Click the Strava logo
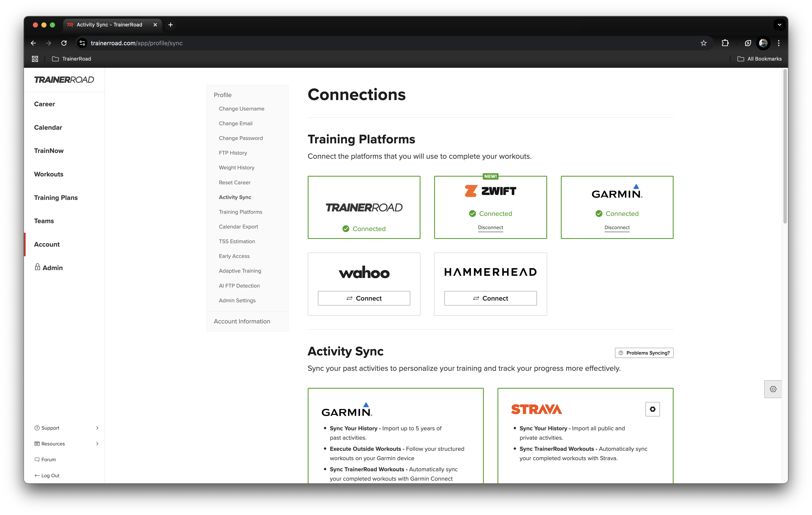The width and height of the screenshot is (812, 515). point(536,409)
